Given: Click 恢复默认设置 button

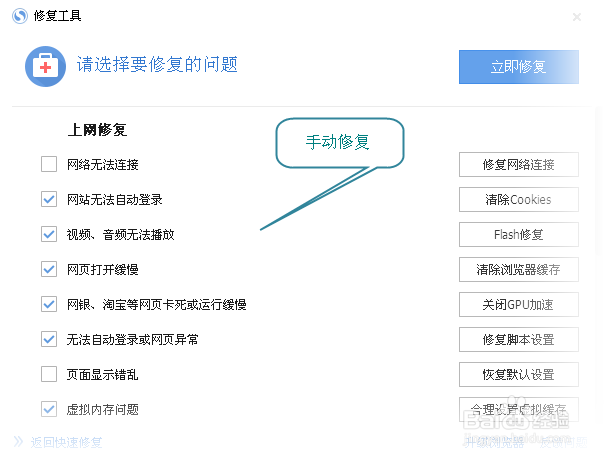Looking at the screenshot, I should coord(518,374).
